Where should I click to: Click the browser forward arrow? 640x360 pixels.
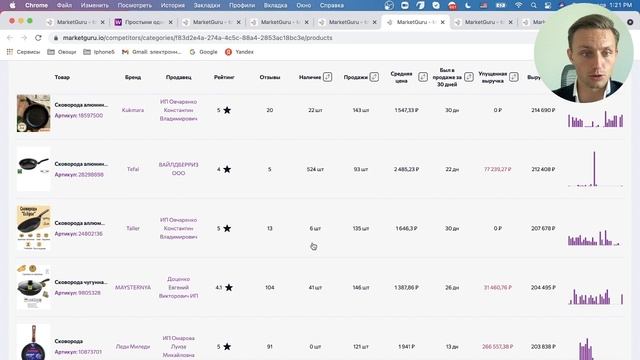(x=24, y=38)
